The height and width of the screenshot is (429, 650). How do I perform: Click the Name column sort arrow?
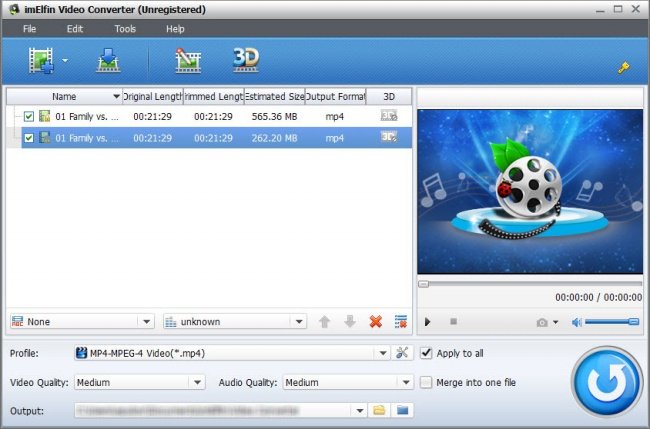pos(116,97)
